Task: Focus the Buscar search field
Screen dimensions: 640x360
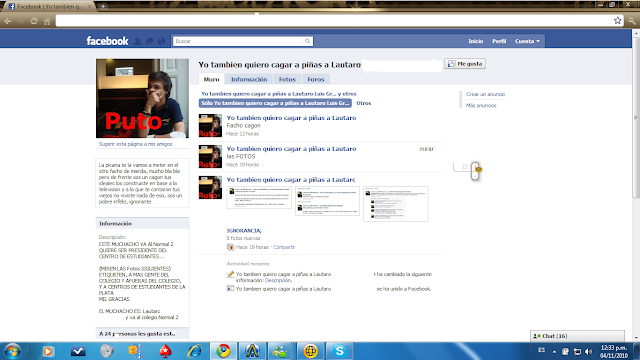Action: [238, 41]
